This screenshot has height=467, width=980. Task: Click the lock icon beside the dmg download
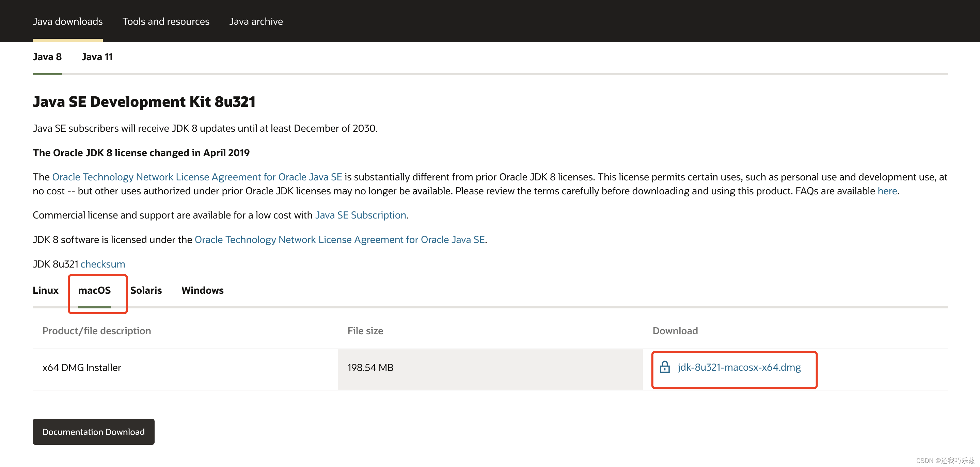(664, 367)
